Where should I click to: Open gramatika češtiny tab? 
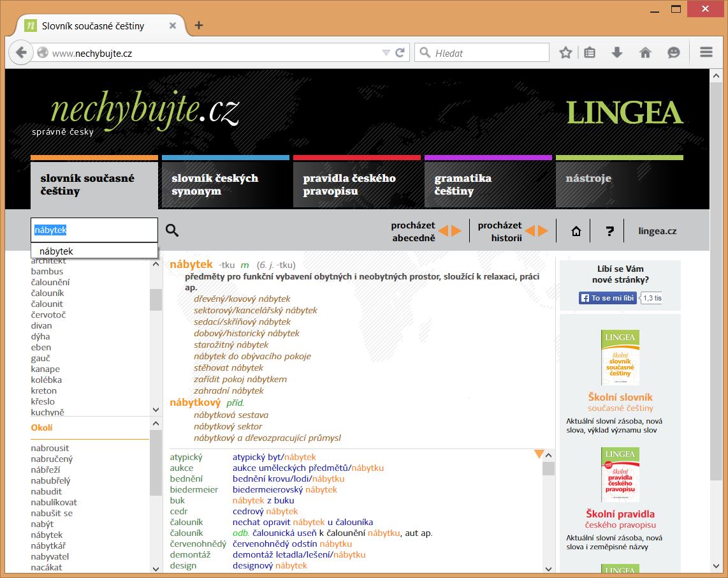[x=488, y=184]
